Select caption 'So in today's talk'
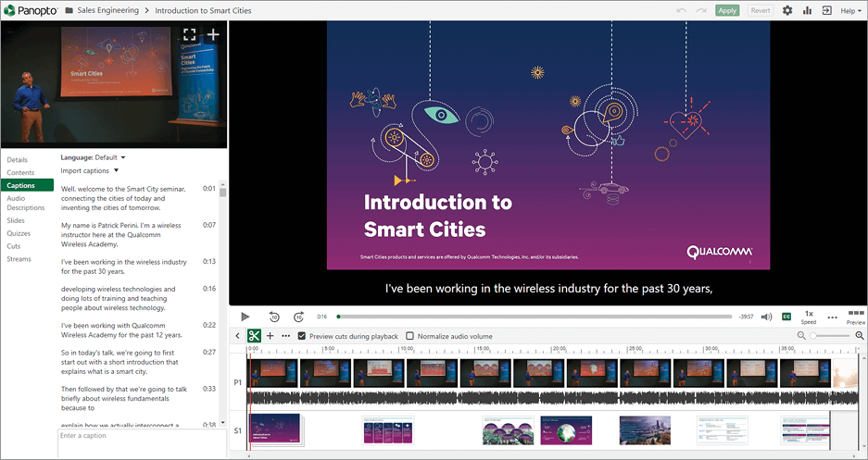The height and width of the screenshot is (460, 868). pos(120,362)
